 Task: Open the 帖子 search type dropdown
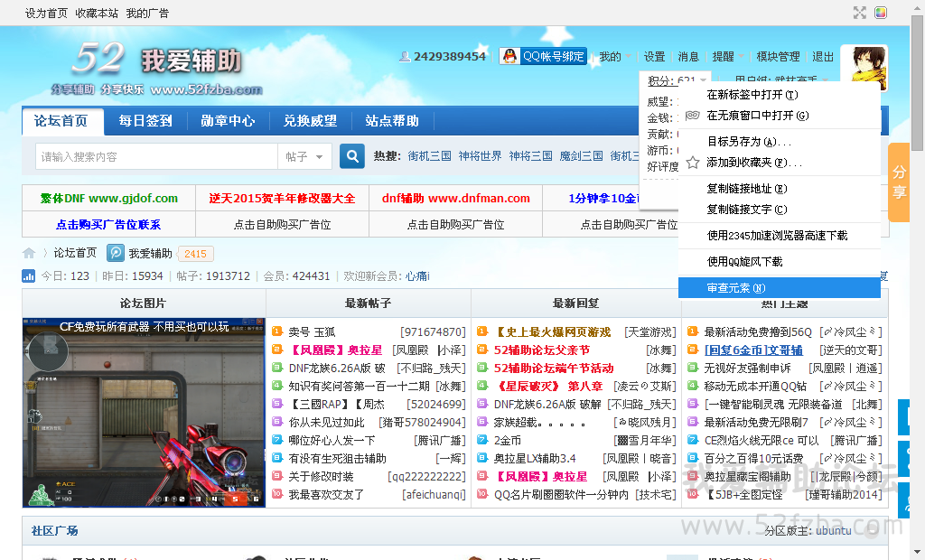(304, 157)
